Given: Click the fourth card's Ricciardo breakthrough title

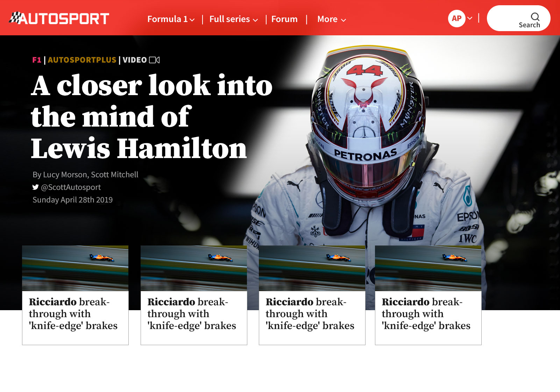Looking at the screenshot, I should coord(426,314).
